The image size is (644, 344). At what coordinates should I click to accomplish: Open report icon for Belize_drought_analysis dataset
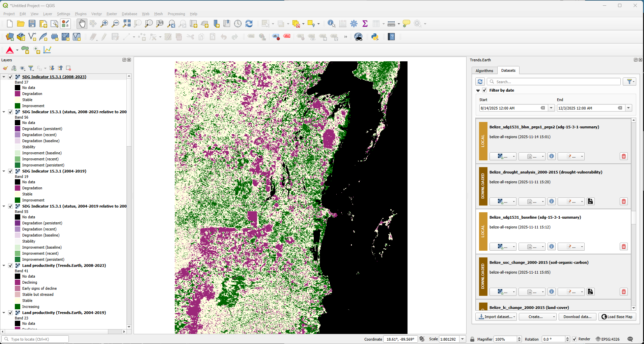pos(590,201)
